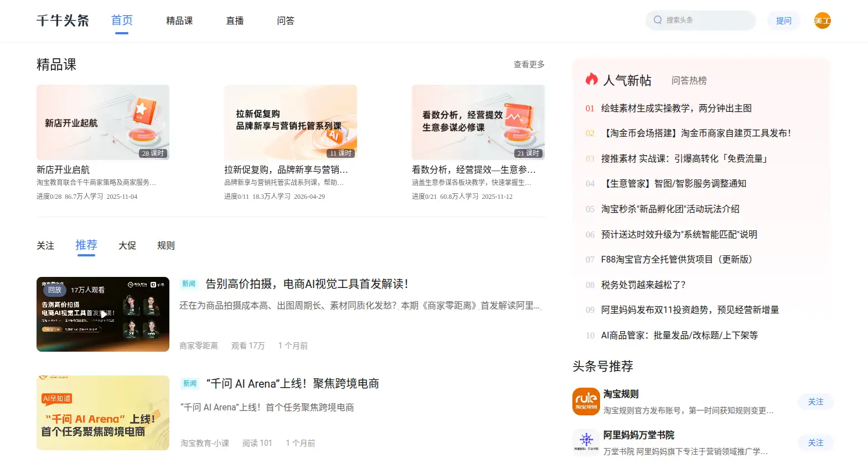
Task: Open the 看数分析，经营提效 course thumbnail
Action: pyautogui.click(x=478, y=122)
